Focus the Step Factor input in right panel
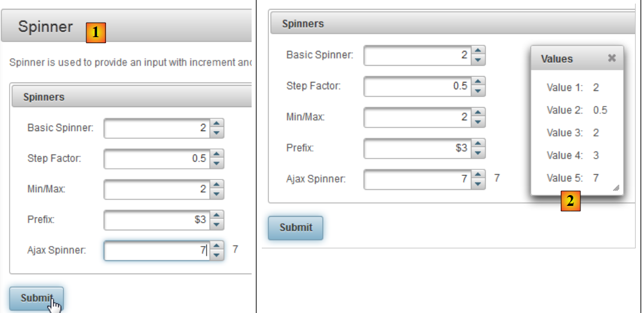The image size is (644, 313). tap(416, 86)
